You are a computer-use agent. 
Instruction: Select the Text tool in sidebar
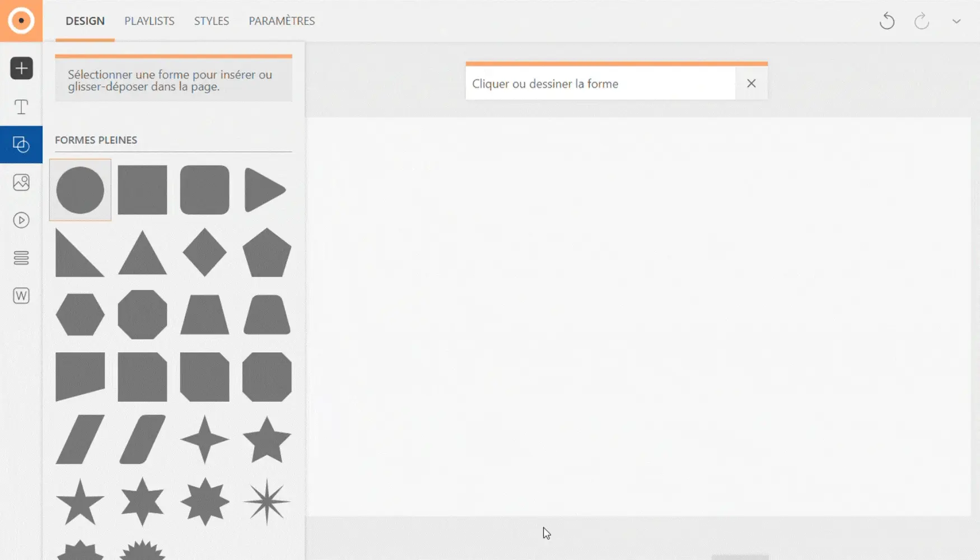pos(21,106)
